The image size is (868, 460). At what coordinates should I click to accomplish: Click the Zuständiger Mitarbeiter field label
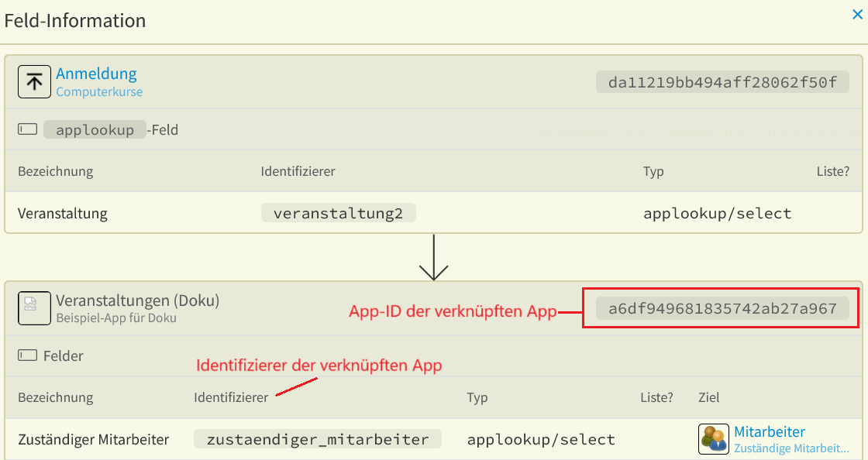94,440
